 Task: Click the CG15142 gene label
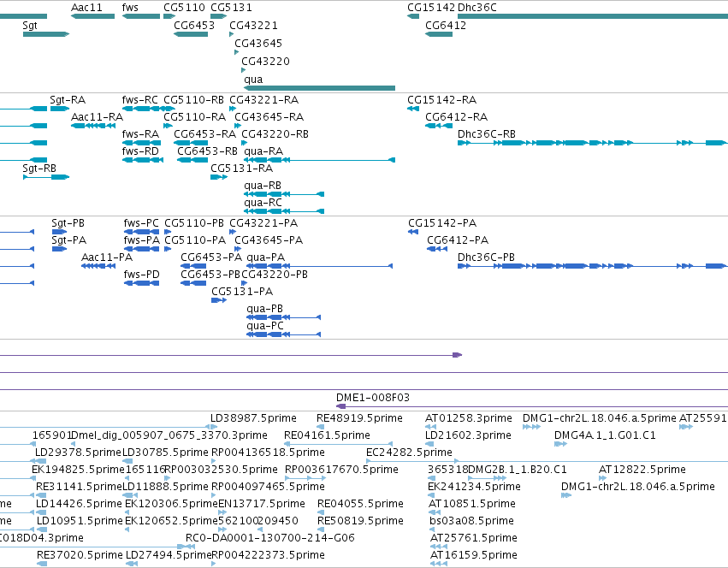(x=431, y=8)
